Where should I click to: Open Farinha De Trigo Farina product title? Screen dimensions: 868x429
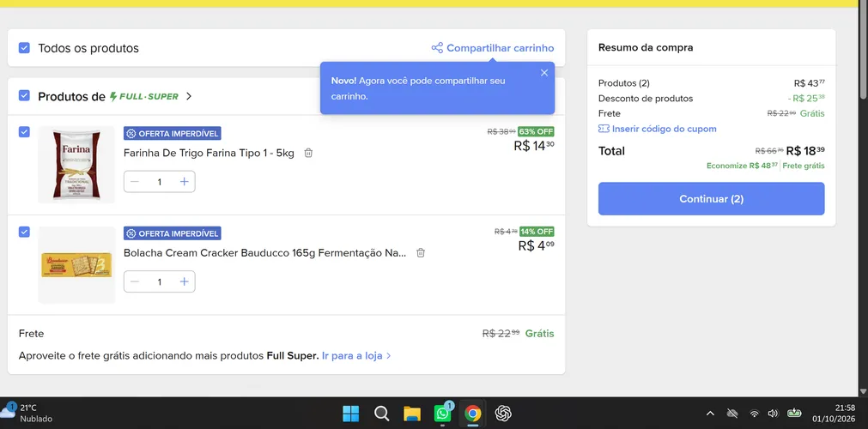pyautogui.click(x=209, y=153)
